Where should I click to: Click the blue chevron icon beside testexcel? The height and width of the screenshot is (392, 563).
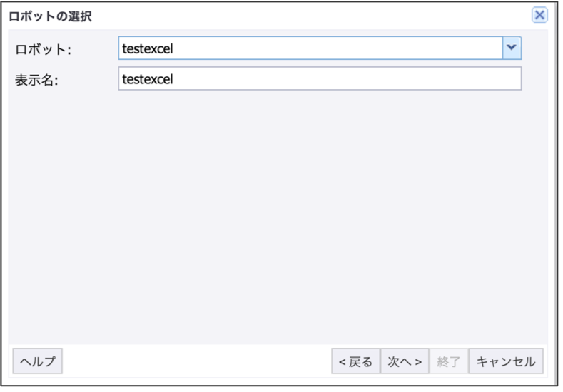512,48
